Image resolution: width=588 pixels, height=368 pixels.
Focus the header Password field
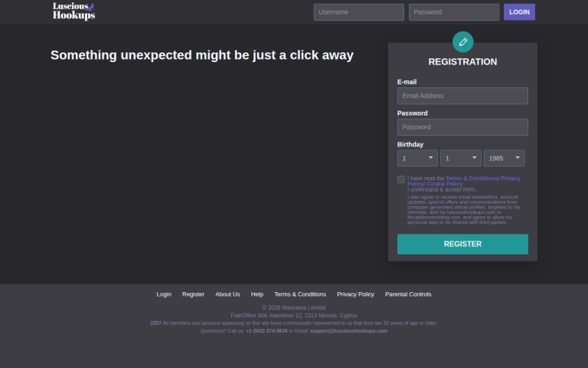point(454,12)
